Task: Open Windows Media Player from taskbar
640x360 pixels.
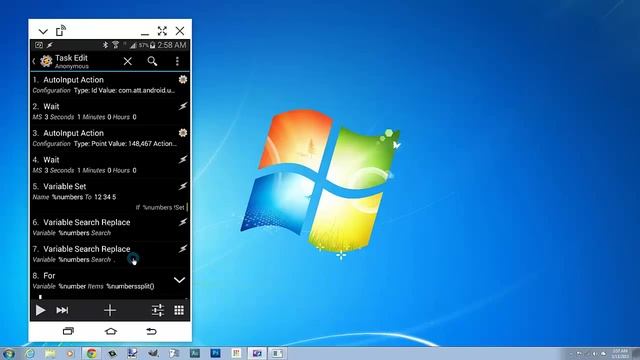Action: [70, 353]
